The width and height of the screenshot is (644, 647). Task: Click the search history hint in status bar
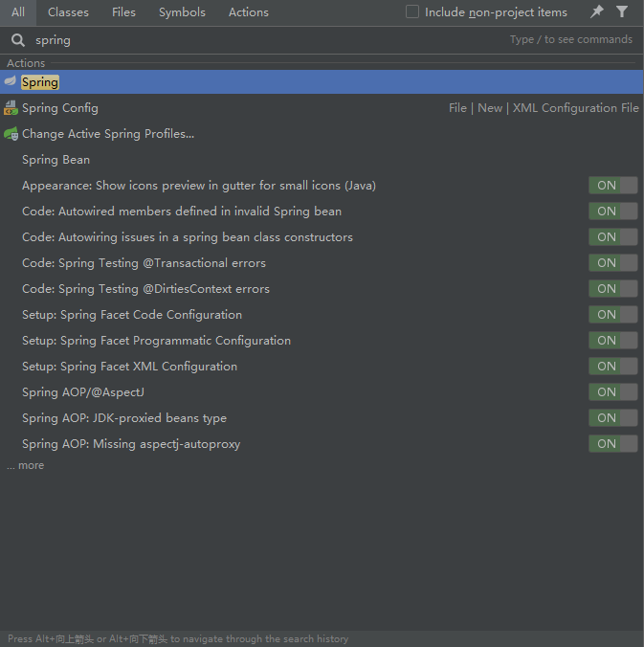[x=178, y=638]
